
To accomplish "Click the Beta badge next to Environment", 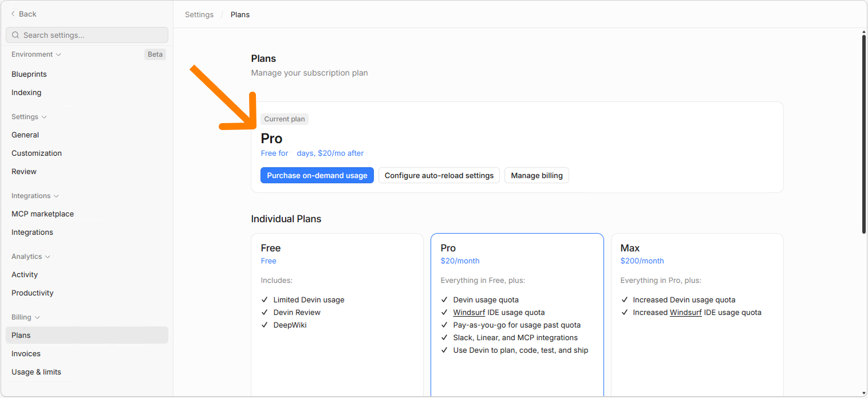I will point(155,54).
